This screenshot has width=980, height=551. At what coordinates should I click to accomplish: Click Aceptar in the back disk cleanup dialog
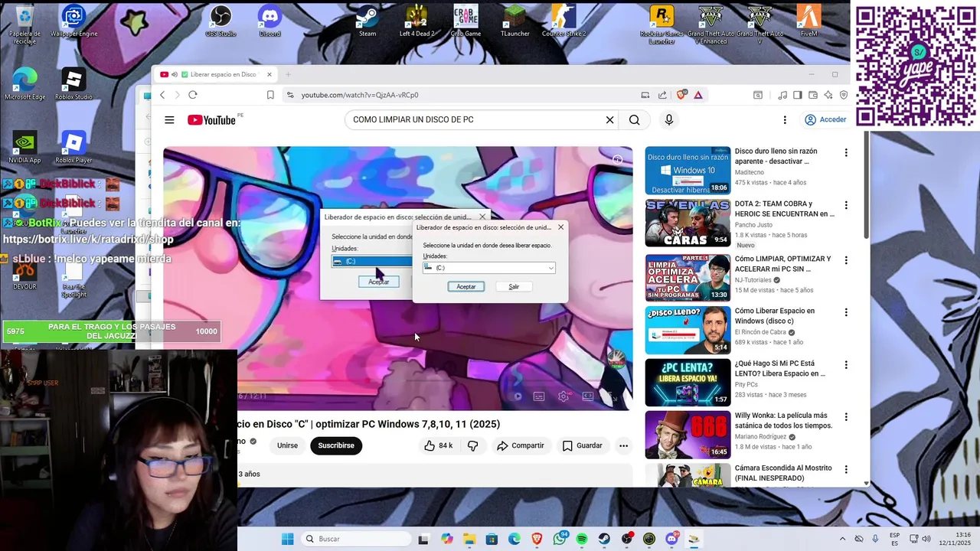(378, 282)
